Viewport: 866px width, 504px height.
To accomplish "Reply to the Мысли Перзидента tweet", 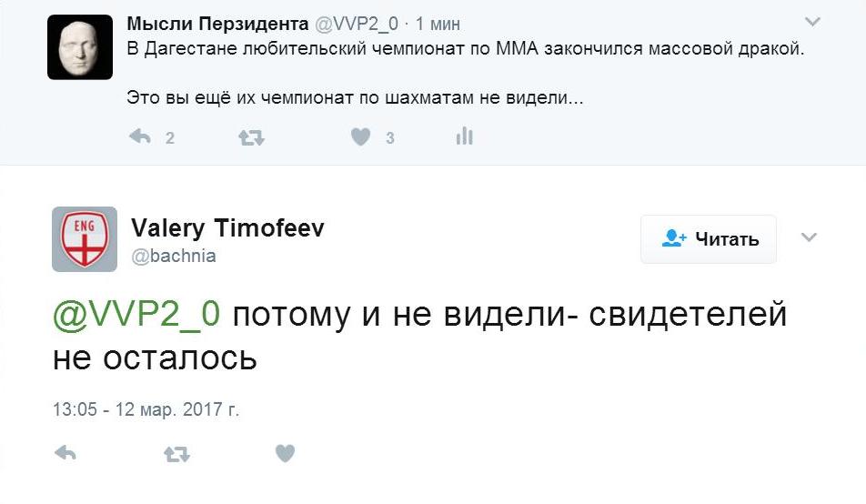I will pos(140,137).
